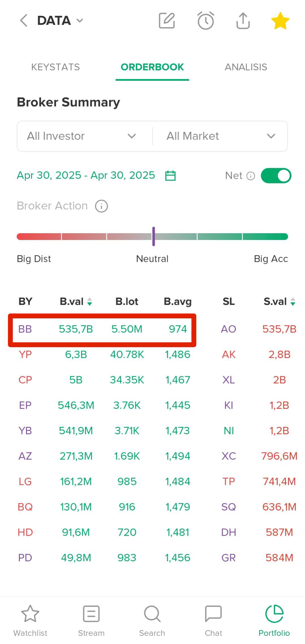Show Broker Action info icon
Image resolution: width=305 pixels, height=644 pixels.
click(101, 206)
